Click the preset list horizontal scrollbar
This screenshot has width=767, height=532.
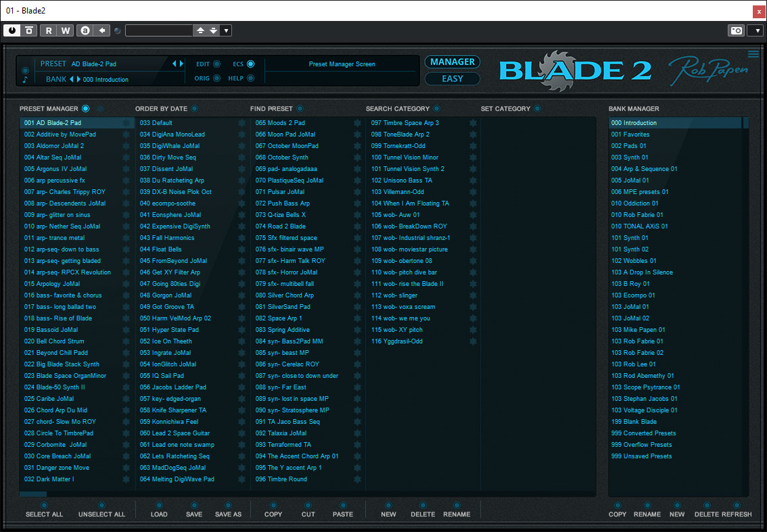point(33,494)
